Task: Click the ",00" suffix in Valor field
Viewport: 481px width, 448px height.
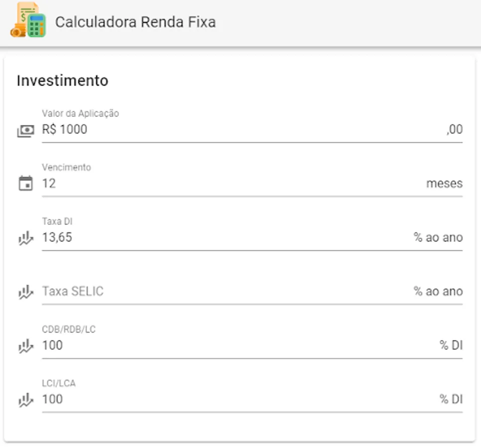Action: point(454,130)
